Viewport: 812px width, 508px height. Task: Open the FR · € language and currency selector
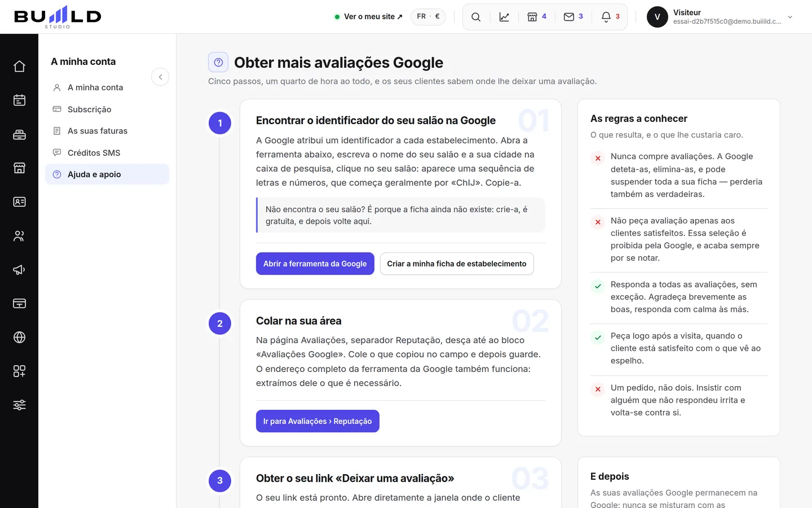tap(428, 17)
